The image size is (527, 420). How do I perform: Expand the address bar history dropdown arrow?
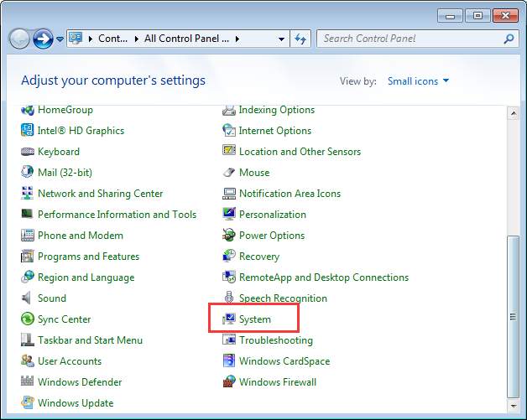coord(281,39)
